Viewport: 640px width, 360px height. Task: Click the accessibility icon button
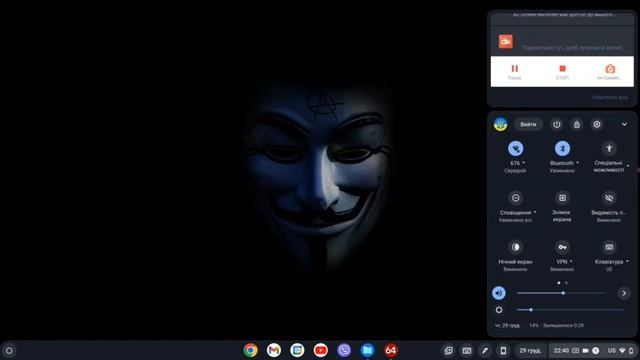point(609,149)
